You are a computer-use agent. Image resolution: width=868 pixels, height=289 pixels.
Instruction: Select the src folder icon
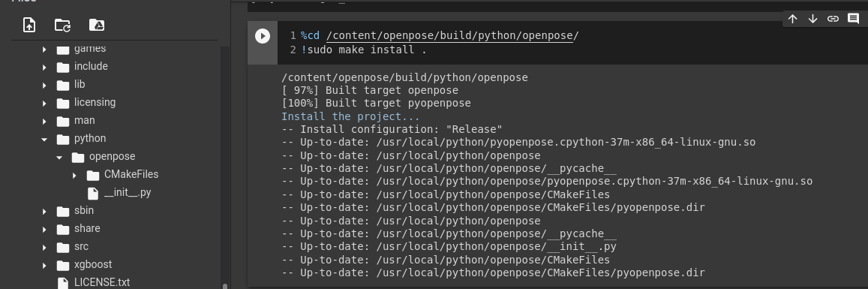63,248
